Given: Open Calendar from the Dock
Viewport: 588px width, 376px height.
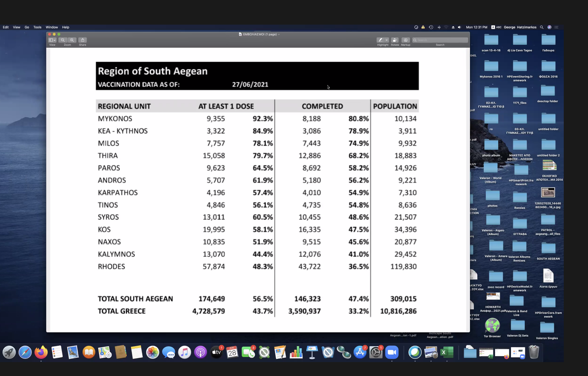Looking at the screenshot, I should (x=232, y=352).
